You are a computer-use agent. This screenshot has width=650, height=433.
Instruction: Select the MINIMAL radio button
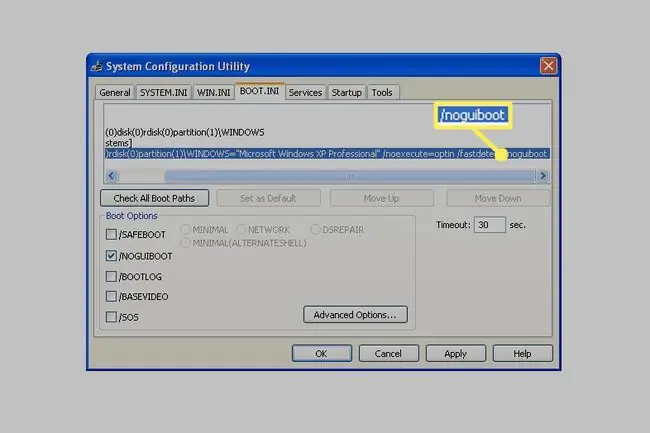[x=186, y=230]
